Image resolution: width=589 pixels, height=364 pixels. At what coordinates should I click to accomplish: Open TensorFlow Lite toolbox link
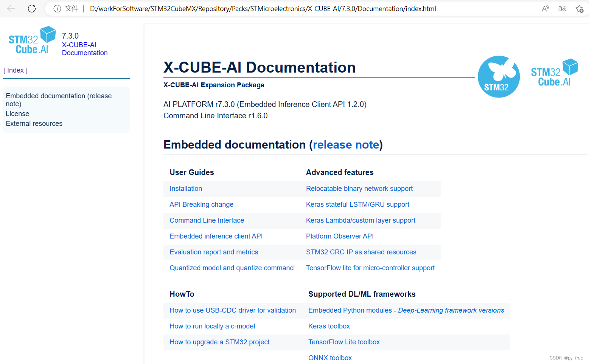tap(344, 342)
